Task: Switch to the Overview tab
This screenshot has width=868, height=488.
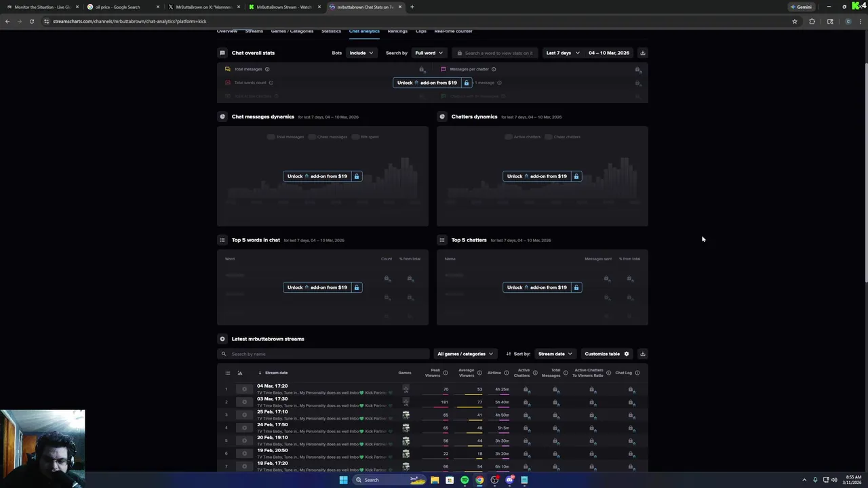Action: pos(227,31)
